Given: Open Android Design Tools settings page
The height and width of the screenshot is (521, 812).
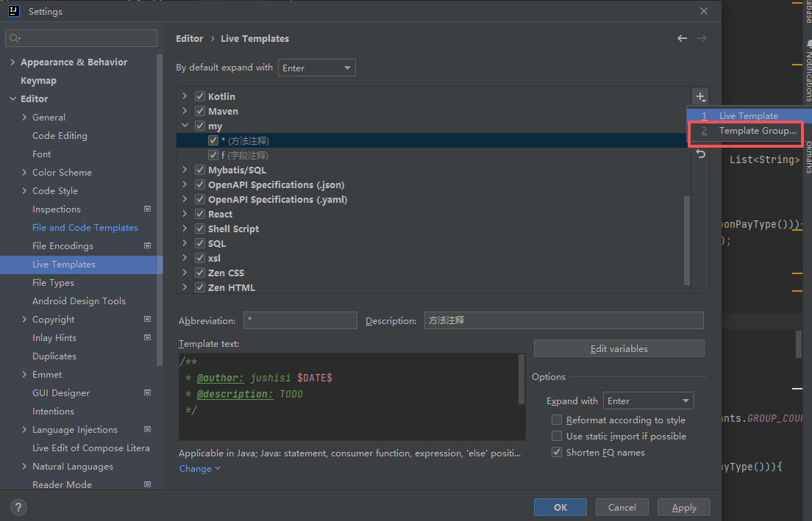Looking at the screenshot, I should coord(79,301).
